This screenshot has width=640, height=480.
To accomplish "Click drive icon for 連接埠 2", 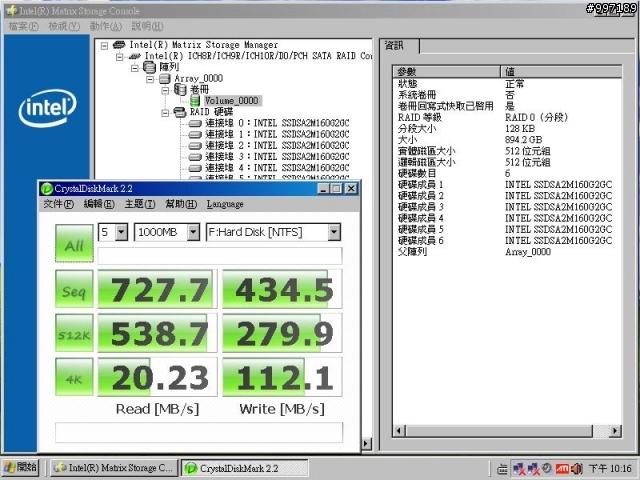I will coord(195,146).
